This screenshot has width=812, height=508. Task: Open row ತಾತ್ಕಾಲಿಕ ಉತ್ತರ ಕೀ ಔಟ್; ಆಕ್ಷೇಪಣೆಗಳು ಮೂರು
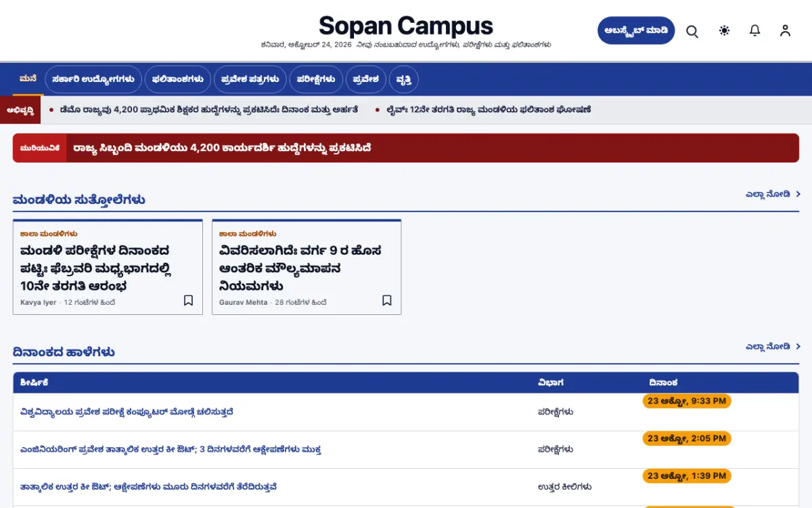pyautogui.click(x=149, y=486)
